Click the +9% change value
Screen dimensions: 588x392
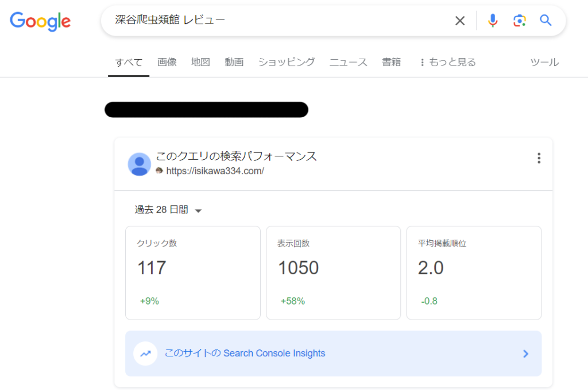click(149, 301)
